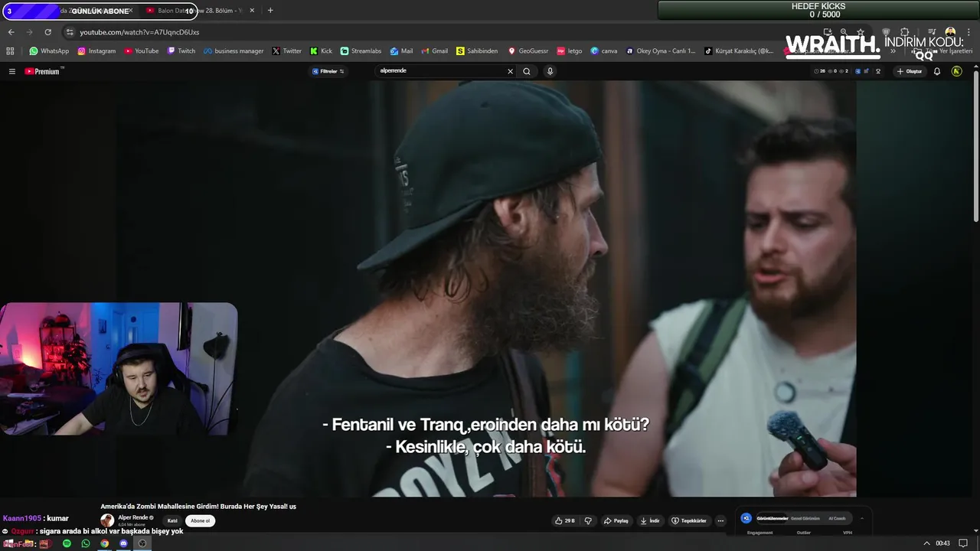The image size is (980, 551).
Task: Open the Streamlabs bookmark
Action: pos(361,51)
